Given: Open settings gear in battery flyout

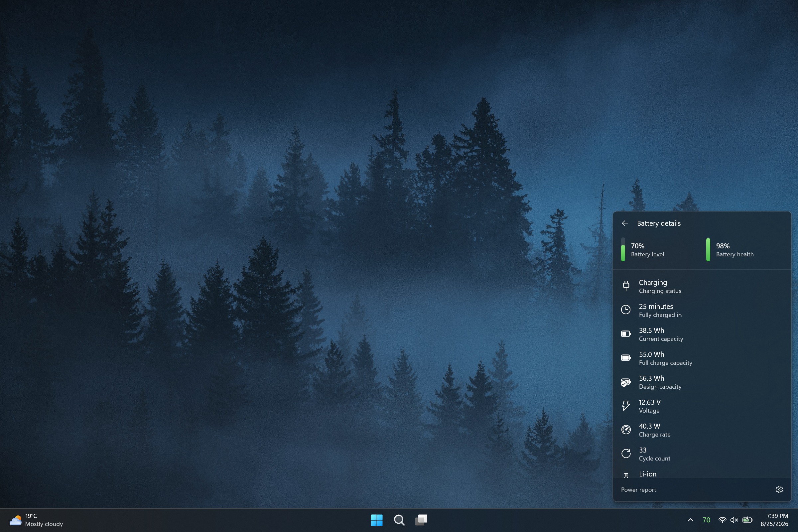Looking at the screenshot, I should [x=779, y=489].
